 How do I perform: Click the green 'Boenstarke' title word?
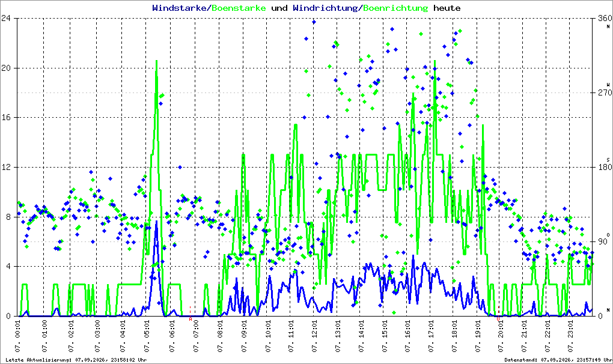pos(239,8)
